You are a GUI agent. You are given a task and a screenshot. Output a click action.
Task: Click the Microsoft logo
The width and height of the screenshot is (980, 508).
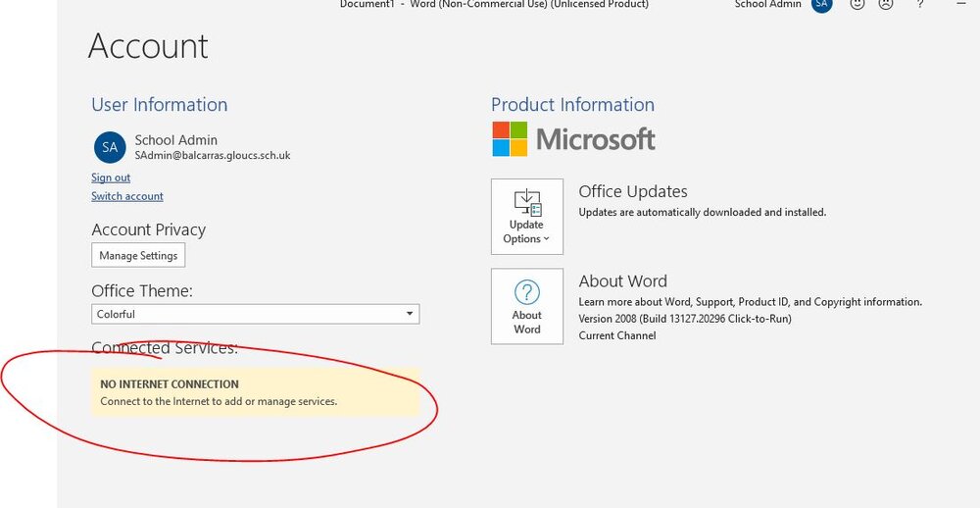click(x=573, y=139)
